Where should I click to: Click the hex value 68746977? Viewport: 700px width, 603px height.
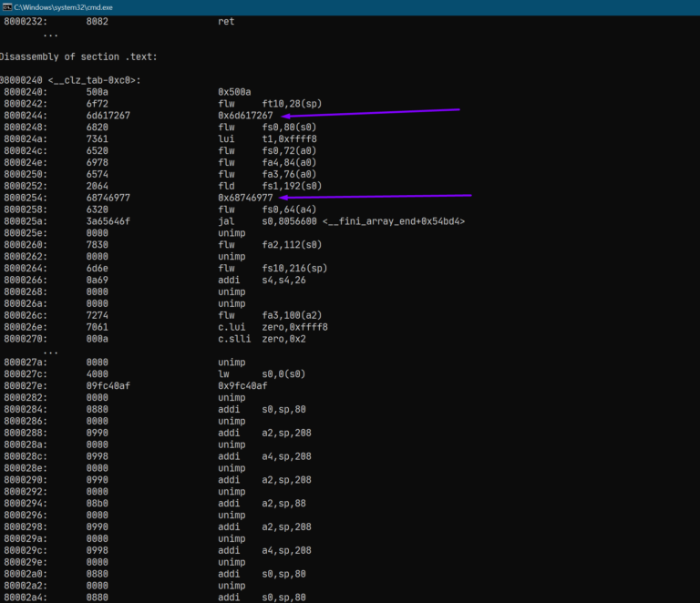[108, 198]
